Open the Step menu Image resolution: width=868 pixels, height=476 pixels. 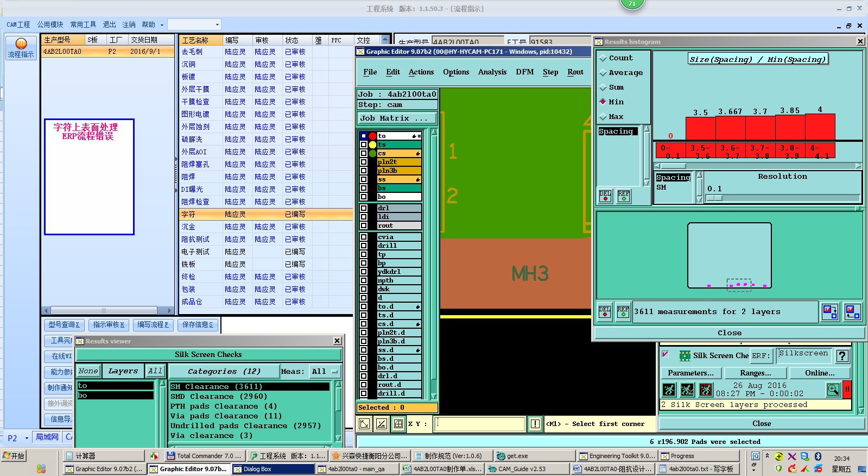click(x=550, y=72)
